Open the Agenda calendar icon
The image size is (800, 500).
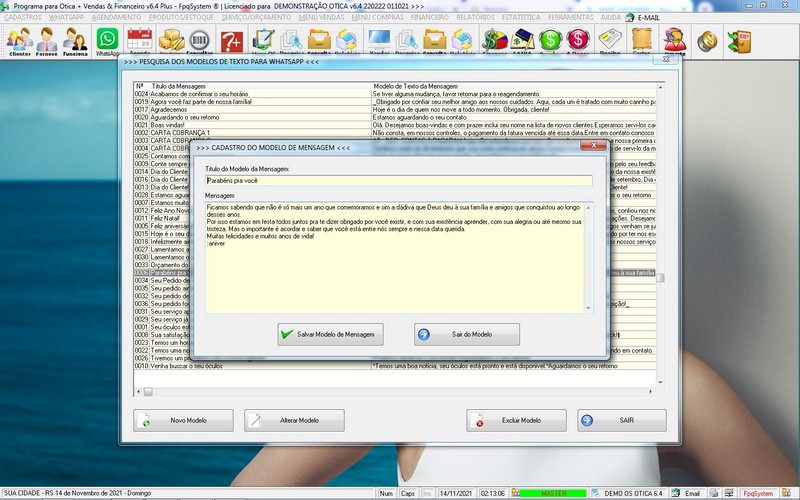(139, 41)
